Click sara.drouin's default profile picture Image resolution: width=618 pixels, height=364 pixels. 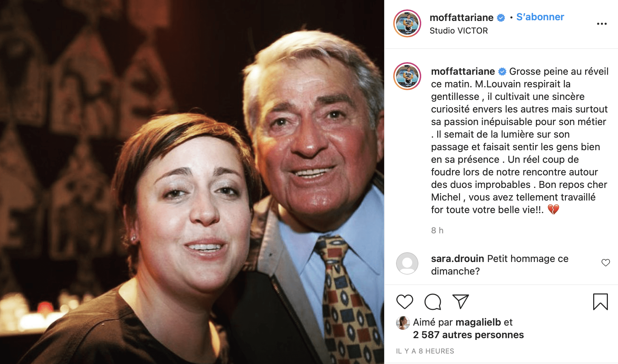tap(407, 263)
